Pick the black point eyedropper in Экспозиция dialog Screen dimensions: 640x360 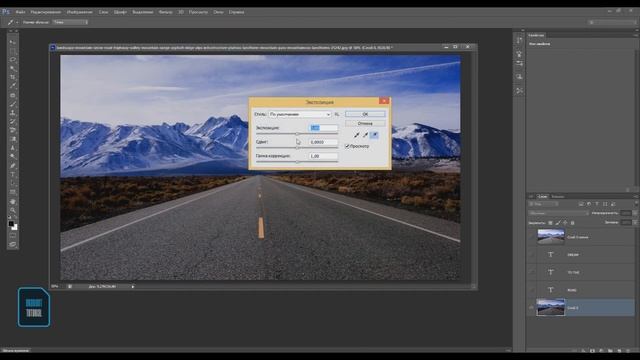[x=356, y=135]
